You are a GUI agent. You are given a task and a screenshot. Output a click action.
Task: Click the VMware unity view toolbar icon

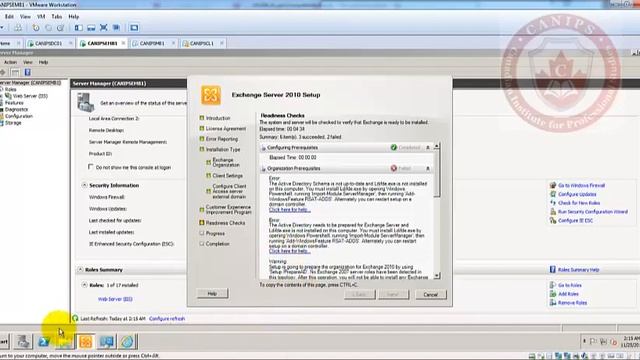point(116,28)
